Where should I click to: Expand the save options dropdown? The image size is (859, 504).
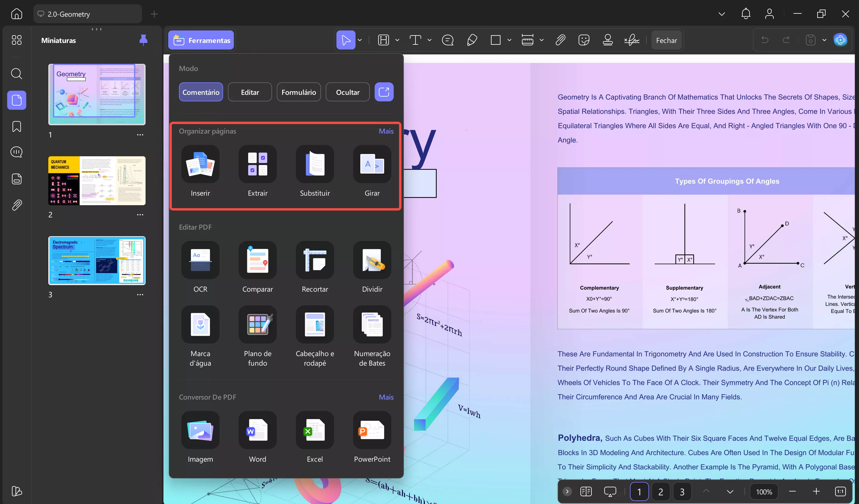824,40
